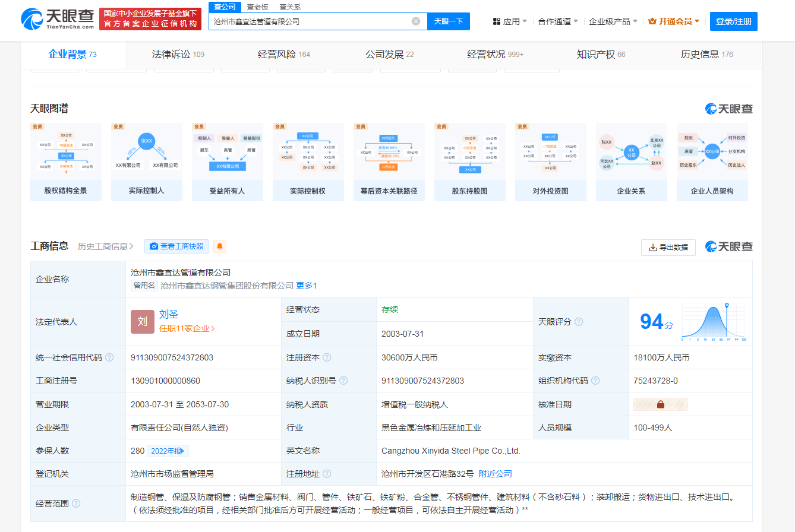Switch to the 法律诉讼 tab
The image size is (795, 532).
[178, 55]
